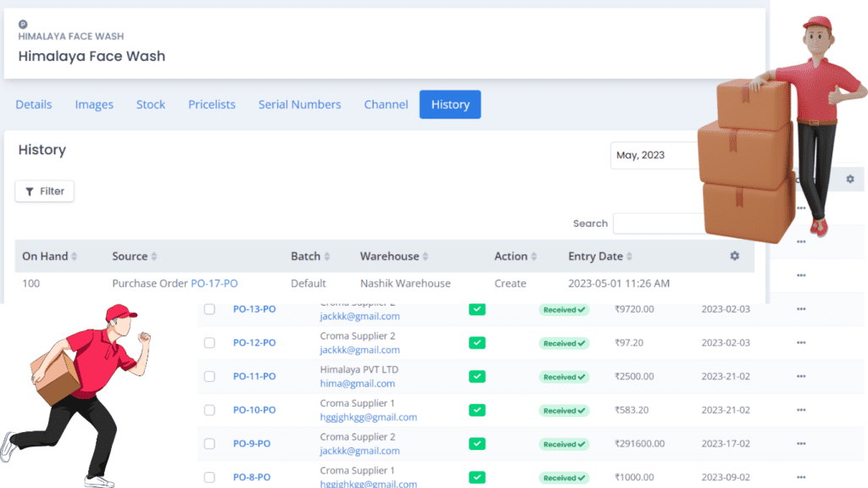Viewport: 868px width, 488px height.
Task: Enable the checkbox for PO-9-PO
Action: point(209,444)
